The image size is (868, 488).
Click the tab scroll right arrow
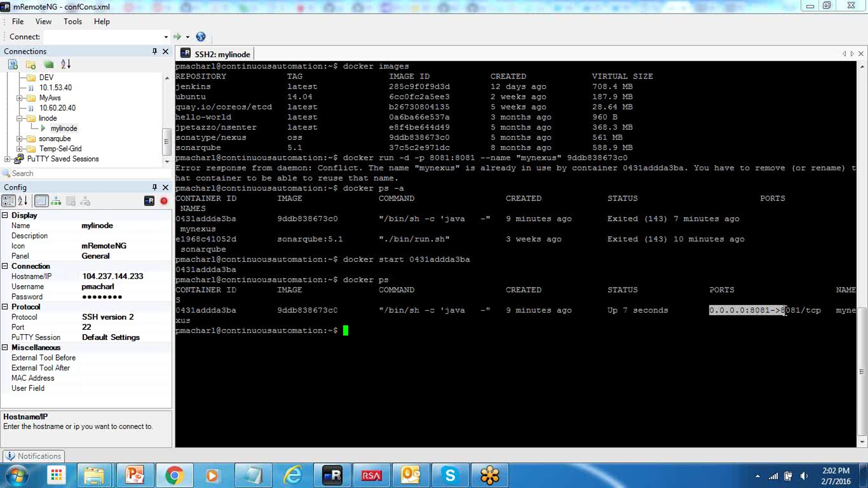coord(852,54)
